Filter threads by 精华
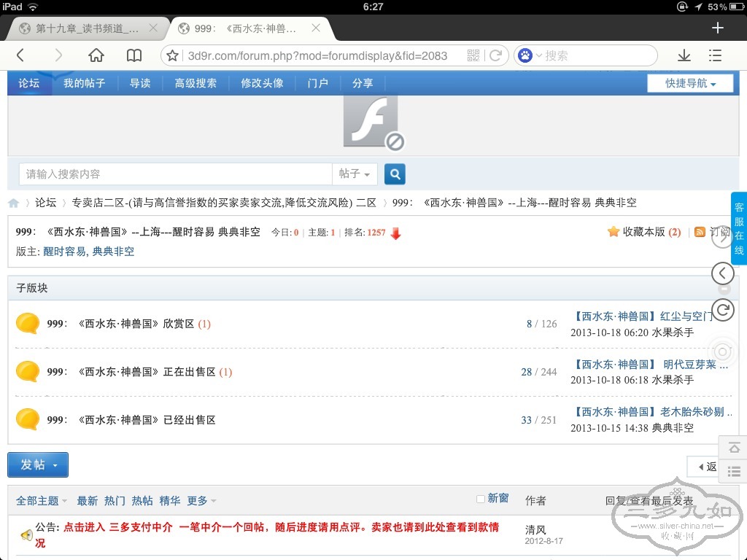Screen dimensions: 747x560 (x=169, y=501)
